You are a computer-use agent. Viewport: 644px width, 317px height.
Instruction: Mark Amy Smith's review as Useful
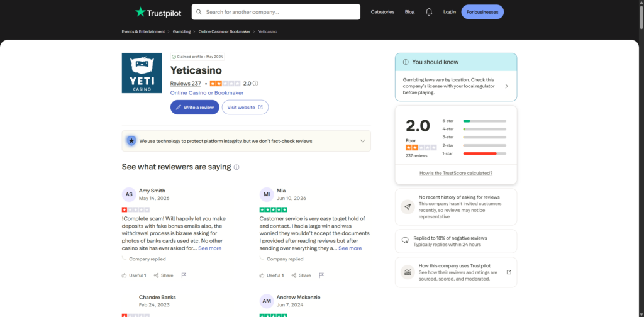[x=134, y=275]
